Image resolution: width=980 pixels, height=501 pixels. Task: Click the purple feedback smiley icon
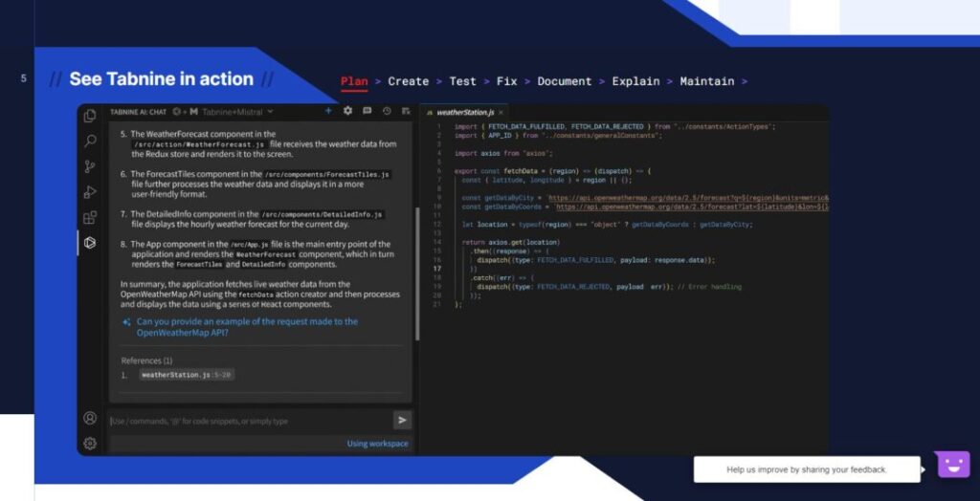[953, 464]
